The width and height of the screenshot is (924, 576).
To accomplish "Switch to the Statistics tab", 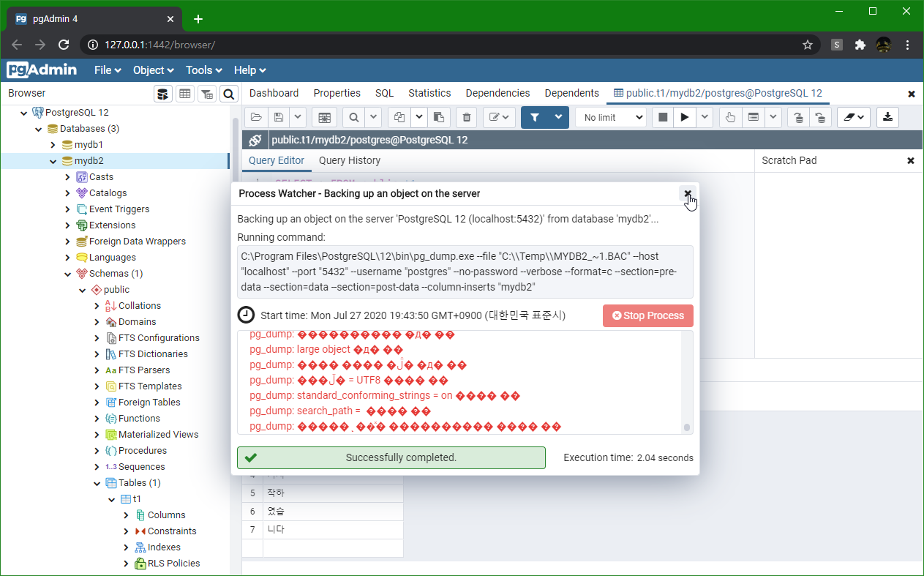I will [x=429, y=93].
